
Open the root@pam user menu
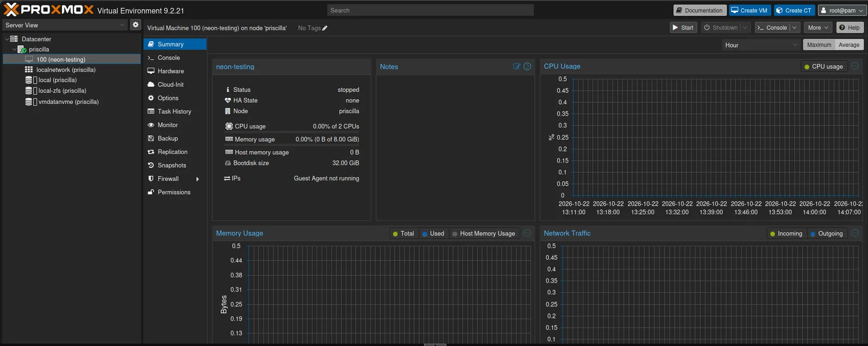click(x=842, y=10)
